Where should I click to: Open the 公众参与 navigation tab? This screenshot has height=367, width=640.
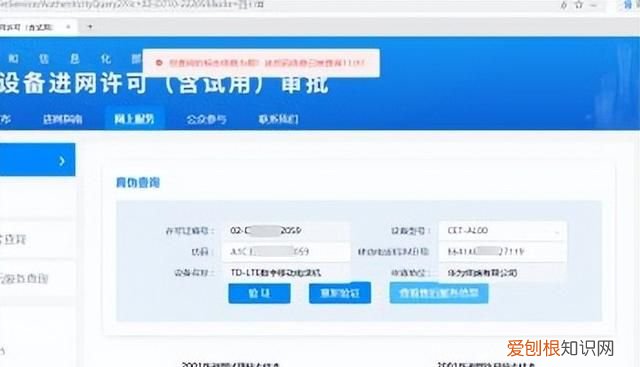coord(206,119)
